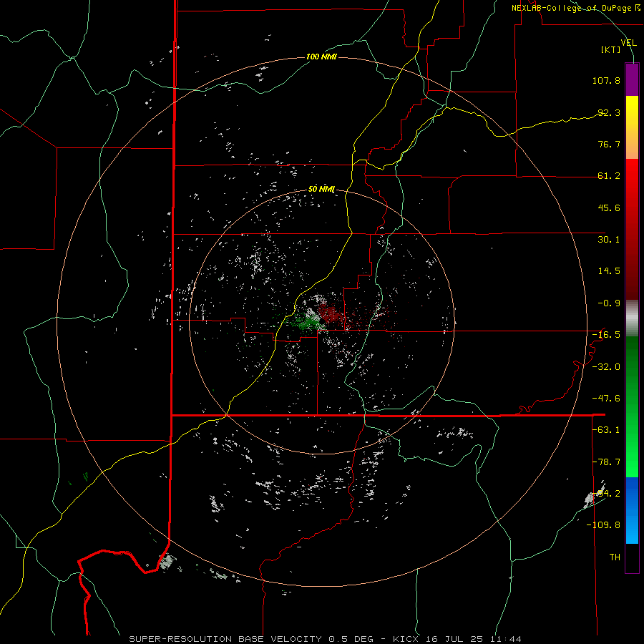Click the 50 NMI range ring label
Image resolution: width=644 pixels, height=644 pixels.
[x=321, y=190]
